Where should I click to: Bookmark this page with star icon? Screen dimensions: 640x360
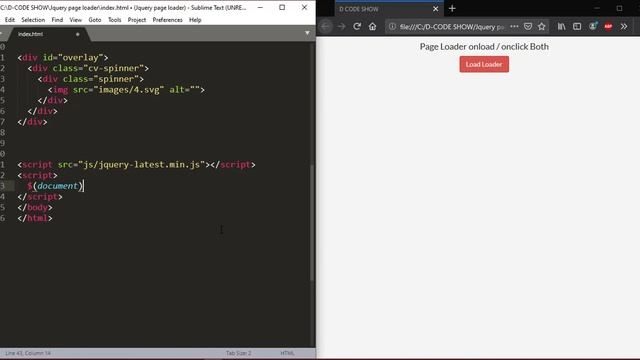(542, 27)
